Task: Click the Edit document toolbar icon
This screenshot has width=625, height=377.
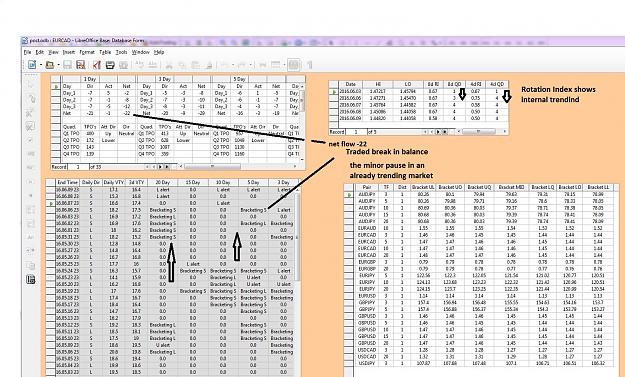Action: point(81,65)
